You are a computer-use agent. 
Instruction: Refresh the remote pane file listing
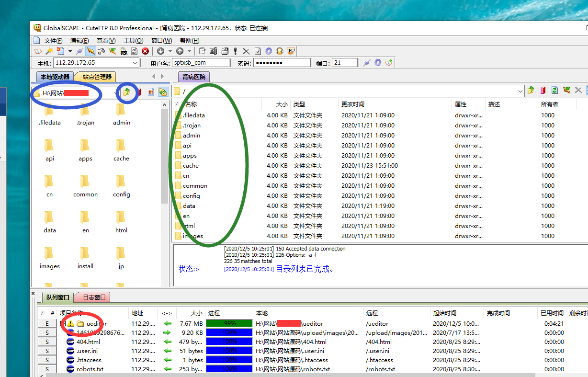click(554, 91)
